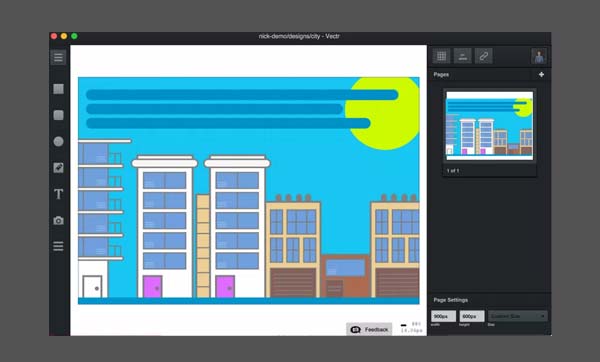Open the hamburger menu in the top-left sidebar

click(x=58, y=57)
